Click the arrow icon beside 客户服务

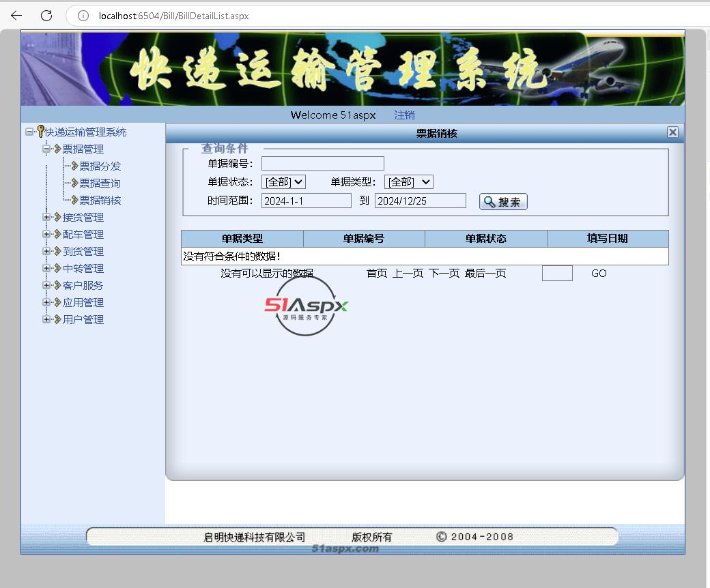(57, 285)
